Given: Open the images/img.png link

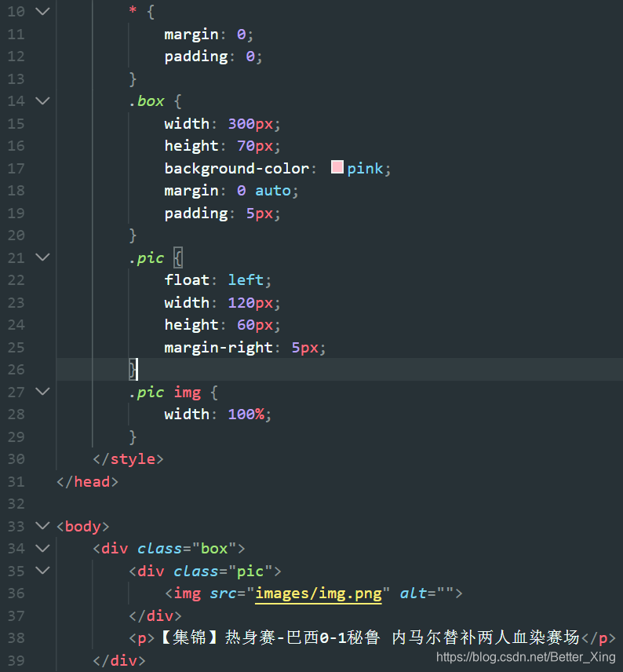Looking at the screenshot, I should coord(319,593).
